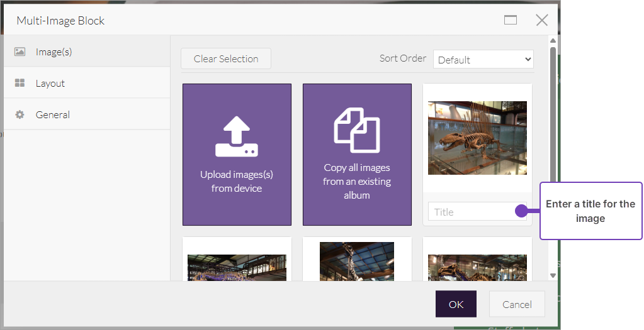Click the gear icon beside General
The height and width of the screenshot is (330, 644).
point(20,114)
